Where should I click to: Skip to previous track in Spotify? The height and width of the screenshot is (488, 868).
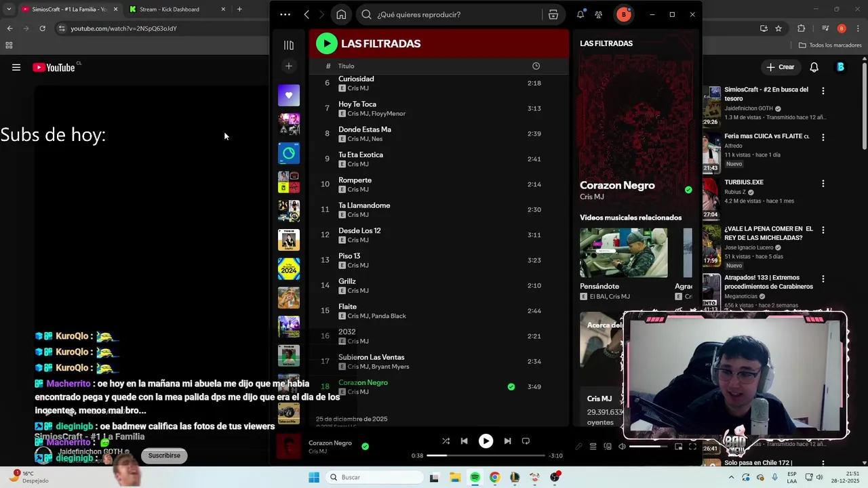tap(464, 441)
